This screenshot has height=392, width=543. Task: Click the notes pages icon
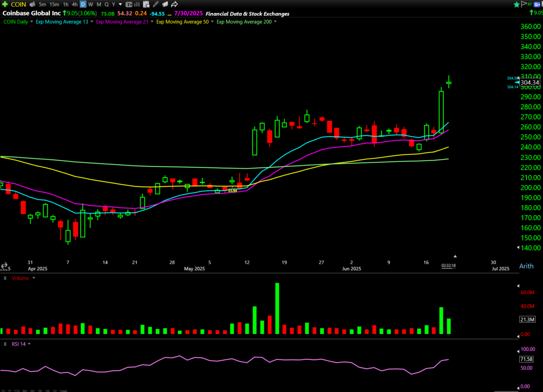(x=165, y=4)
